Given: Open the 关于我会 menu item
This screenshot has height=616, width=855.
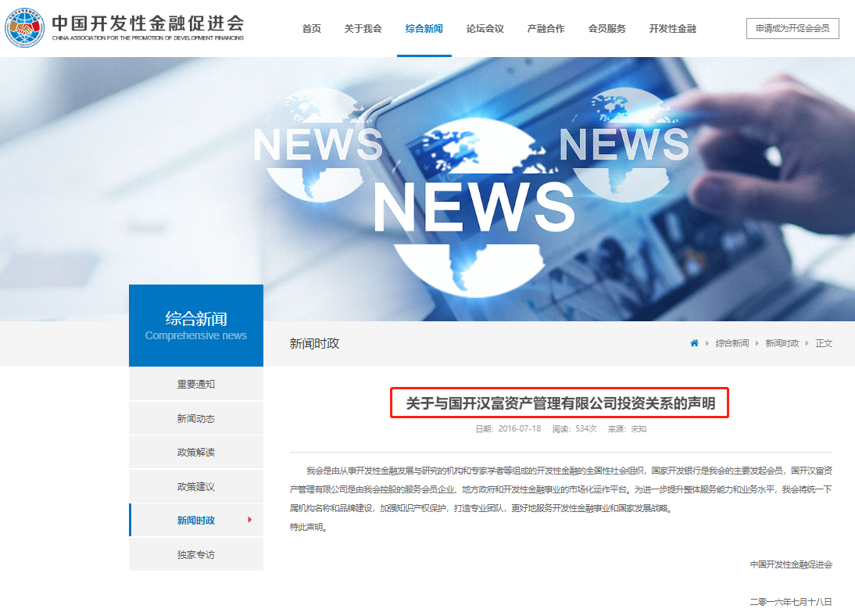Looking at the screenshot, I should (x=363, y=27).
